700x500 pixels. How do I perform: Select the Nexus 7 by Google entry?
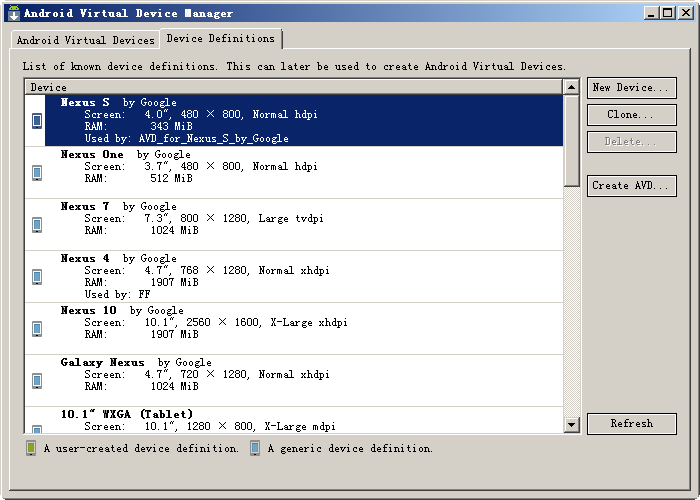(x=294, y=225)
